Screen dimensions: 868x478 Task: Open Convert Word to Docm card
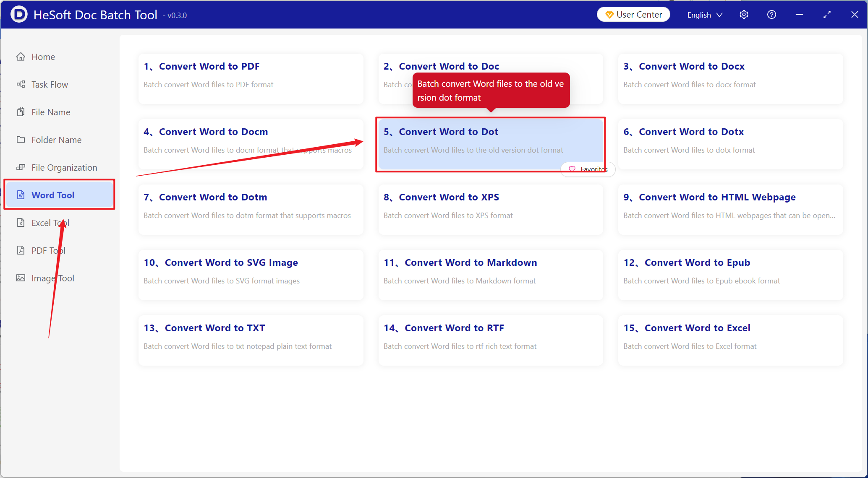tap(251, 144)
